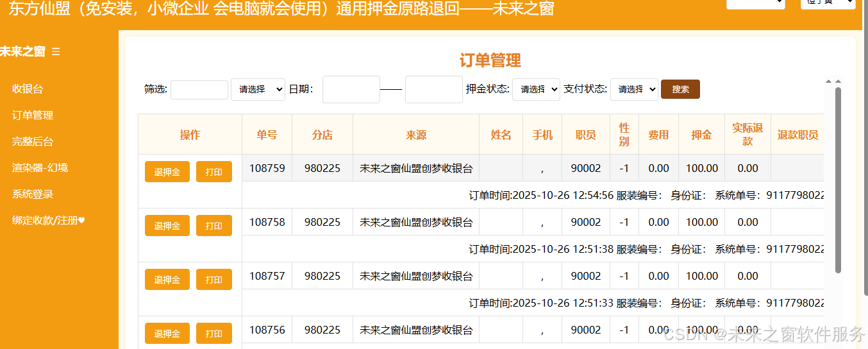Expand the 支付状态 dropdown
The image size is (868, 349).
click(634, 90)
